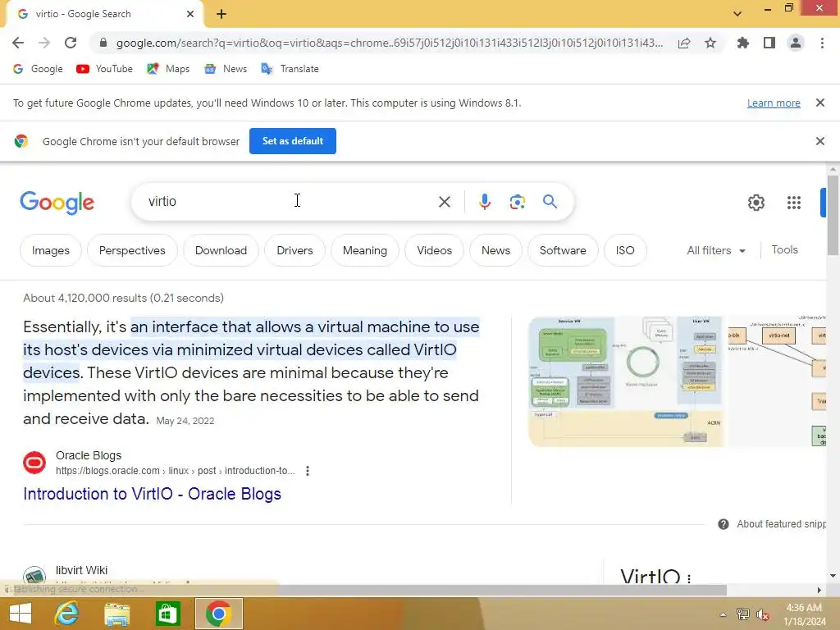Image resolution: width=840 pixels, height=630 pixels.
Task: Click the Oracle Blogs site icon
Action: tap(34, 463)
